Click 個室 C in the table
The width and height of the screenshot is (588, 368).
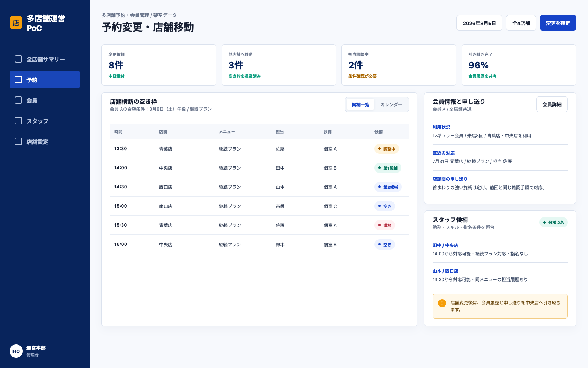330,206
